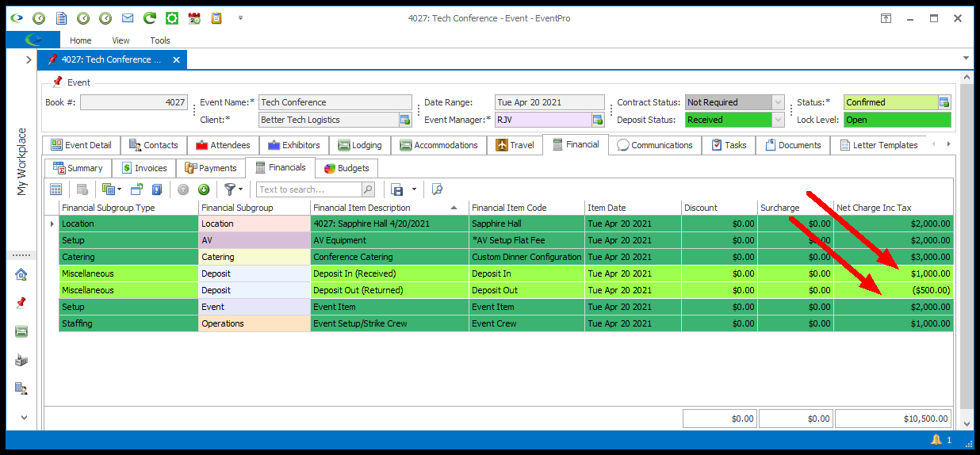980x455 pixels.
Task: Click the search magnifier button
Action: pos(368,189)
